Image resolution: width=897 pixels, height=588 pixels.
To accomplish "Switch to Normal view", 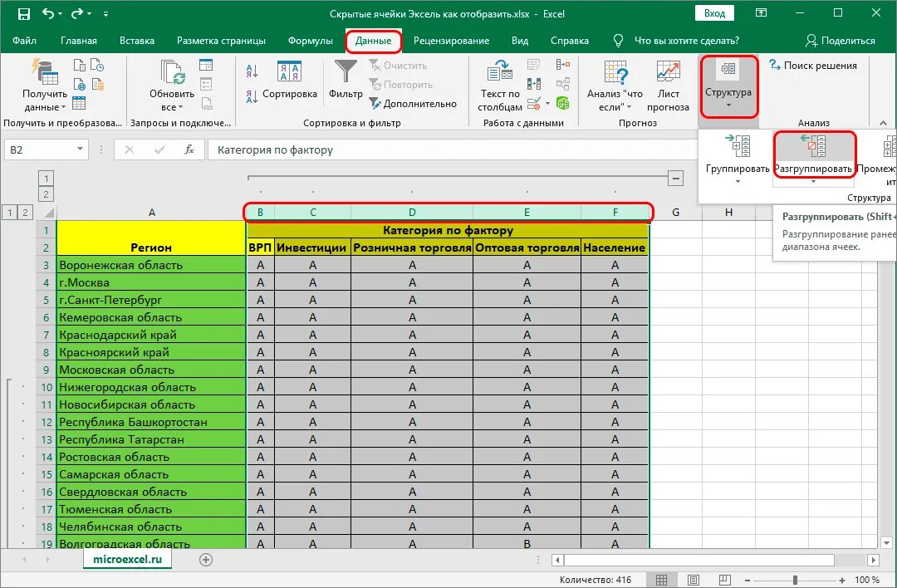I will tap(661, 580).
